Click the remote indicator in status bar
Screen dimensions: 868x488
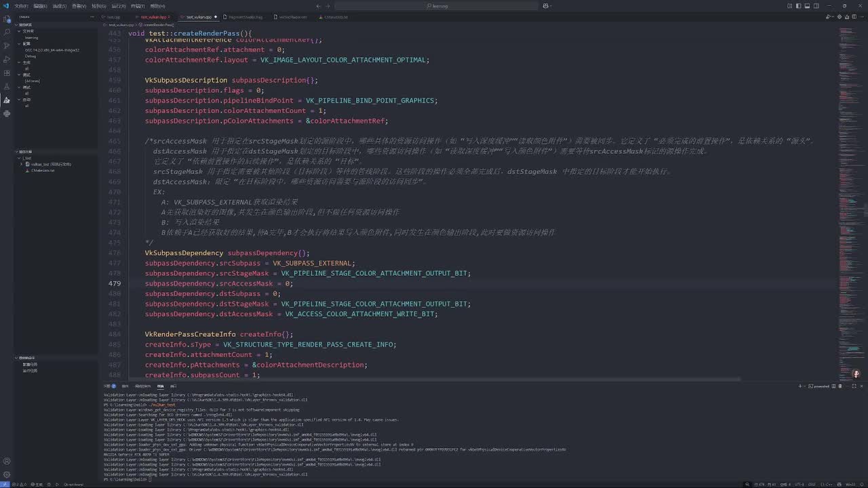coord(4,484)
